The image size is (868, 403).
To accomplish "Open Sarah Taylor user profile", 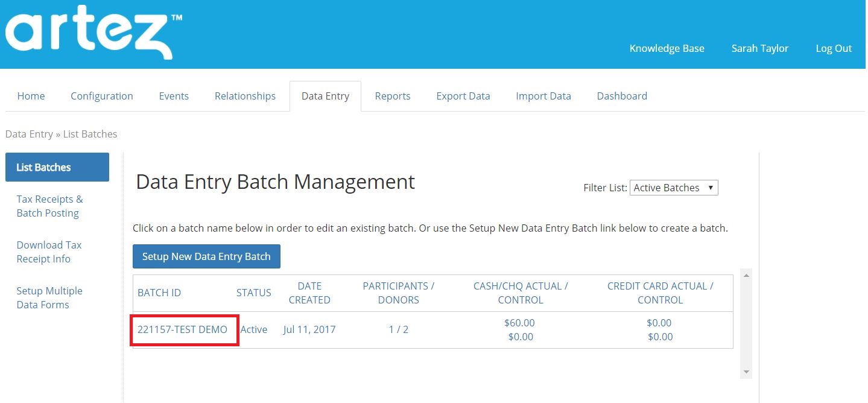I will [x=759, y=48].
